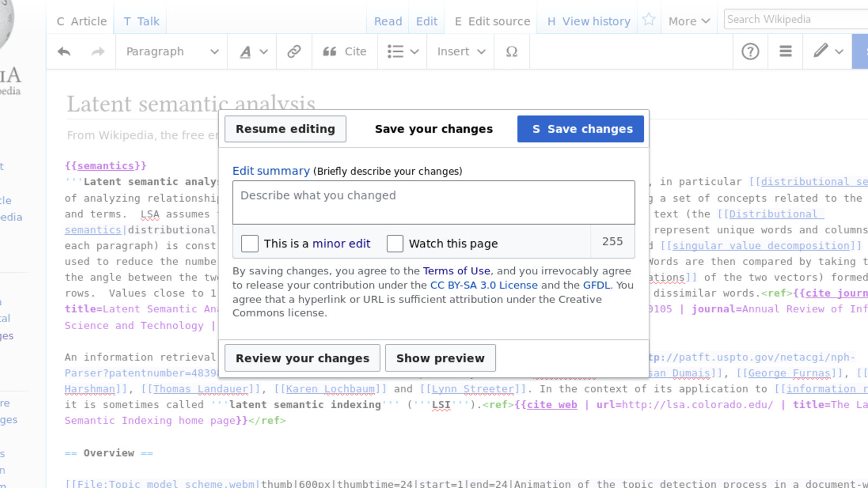
Task: Check the 'This is a minor edit' checkbox
Action: point(250,243)
